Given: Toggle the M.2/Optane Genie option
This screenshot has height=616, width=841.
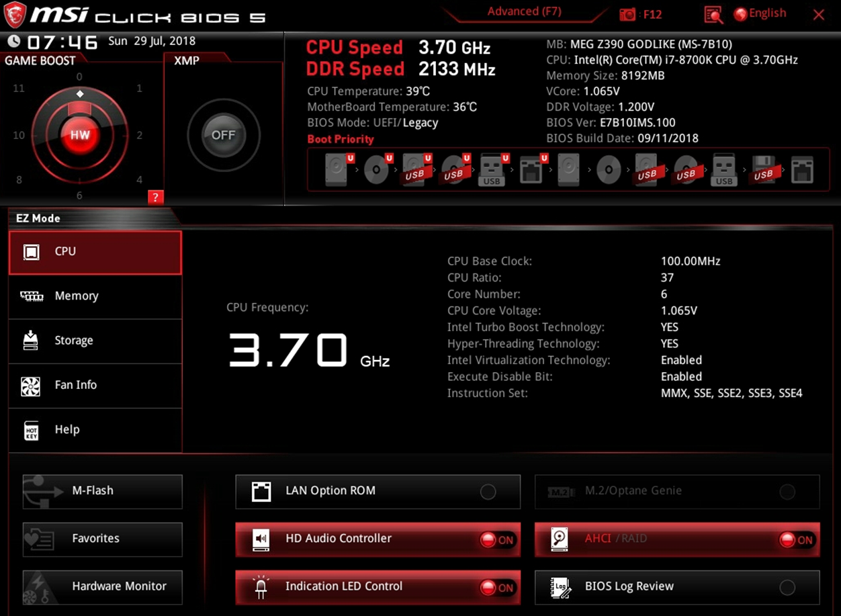Looking at the screenshot, I should (x=677, y=491).
